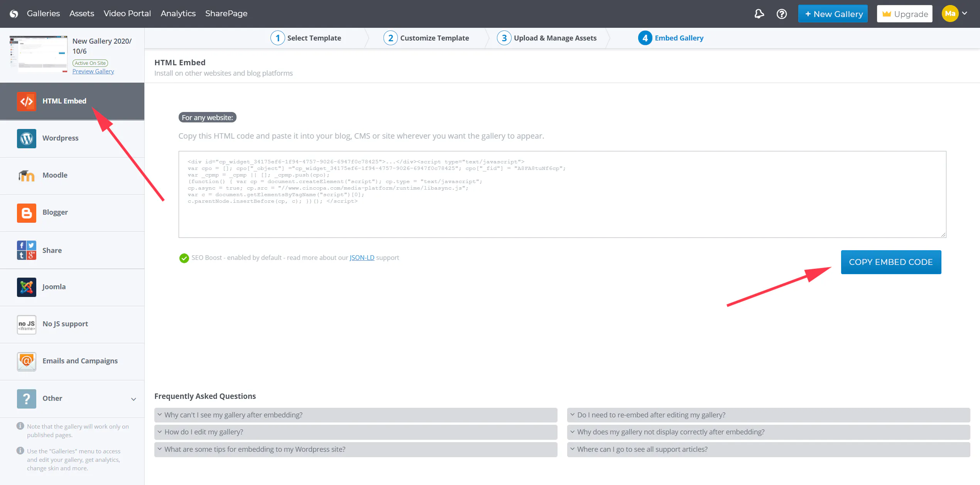The image size is (980, 485).
Task: Select the HTML Embed code icon
Action: pyautogui.click(x=27, y=101)
